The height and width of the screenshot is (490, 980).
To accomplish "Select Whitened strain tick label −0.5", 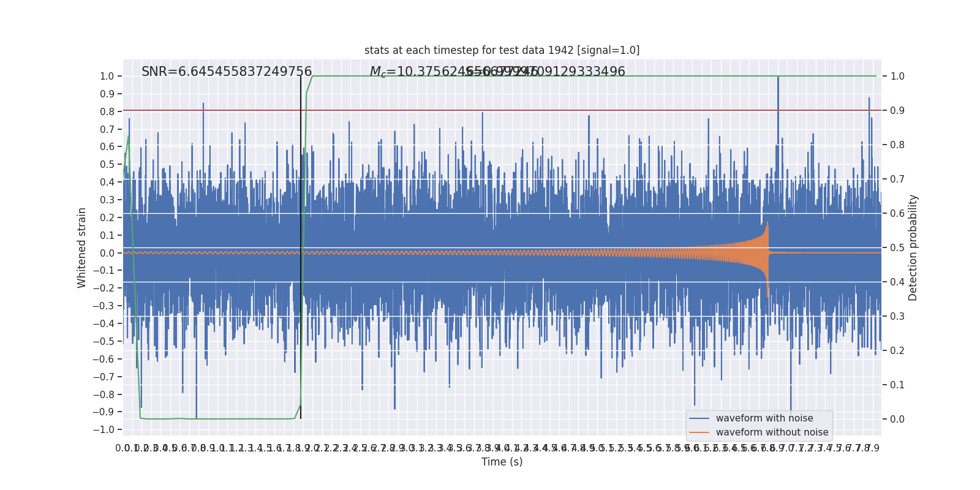I will [x=104, y=342].
